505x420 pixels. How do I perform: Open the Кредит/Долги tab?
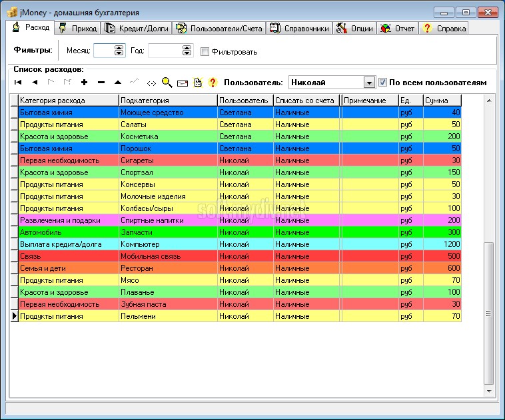137,29
